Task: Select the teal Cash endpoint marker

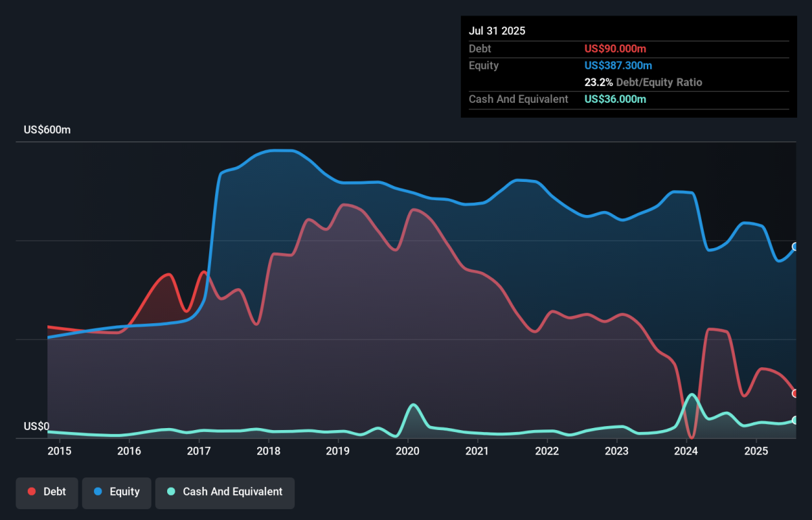Action: [795, 420]
